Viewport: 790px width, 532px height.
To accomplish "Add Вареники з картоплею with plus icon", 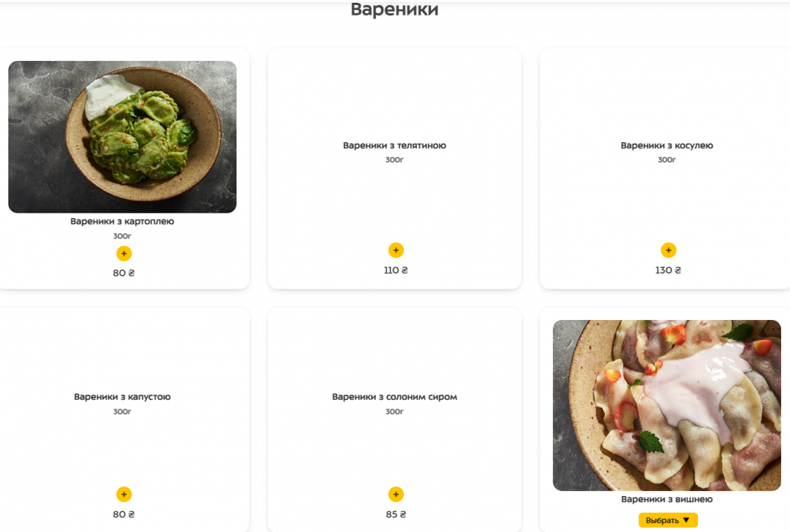I will point(124,254).
